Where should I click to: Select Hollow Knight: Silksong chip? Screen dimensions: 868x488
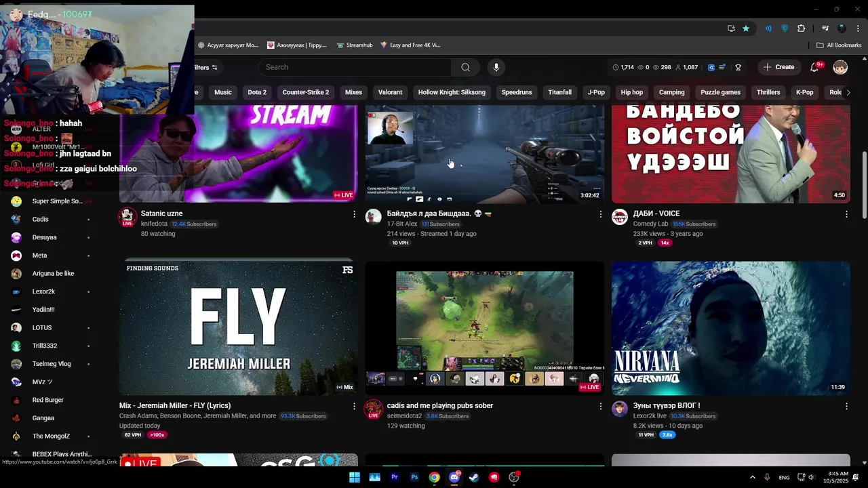(452, 92)
